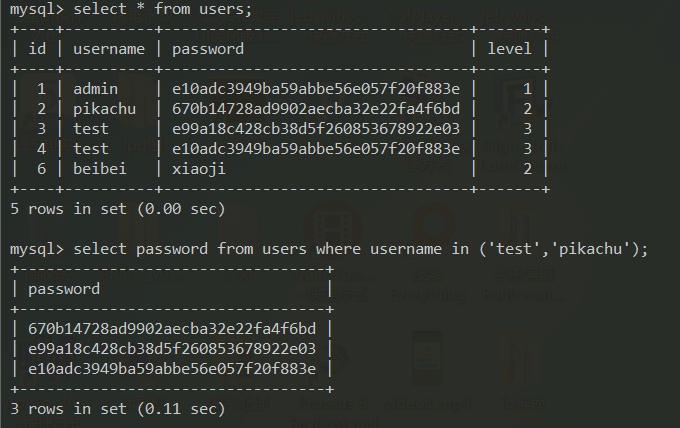Viewport: 680px width, 428px height.
Task: Click the "xiaoji" password value
Action: [198, 168]
